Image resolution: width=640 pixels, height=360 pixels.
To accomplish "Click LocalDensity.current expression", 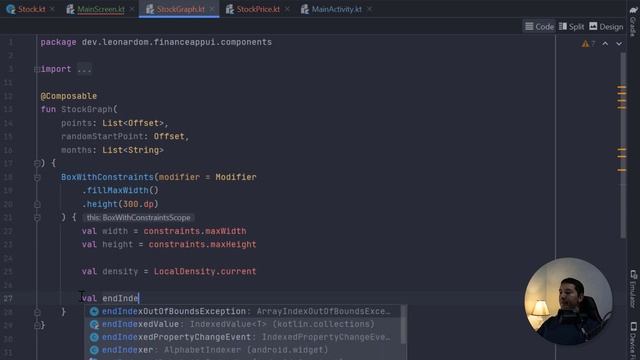I will click(205, 271).
